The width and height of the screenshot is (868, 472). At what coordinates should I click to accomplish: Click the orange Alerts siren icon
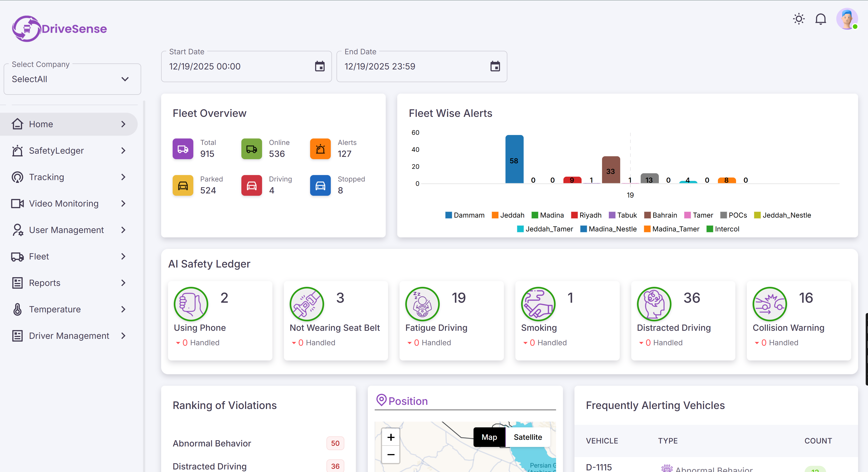click(x=320, y=149)
